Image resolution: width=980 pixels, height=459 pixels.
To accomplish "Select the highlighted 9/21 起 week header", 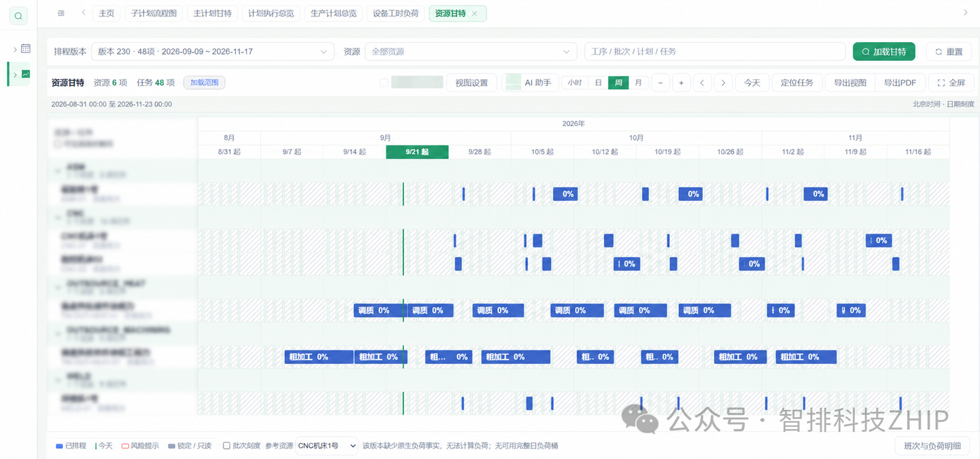I will [417, 152].
